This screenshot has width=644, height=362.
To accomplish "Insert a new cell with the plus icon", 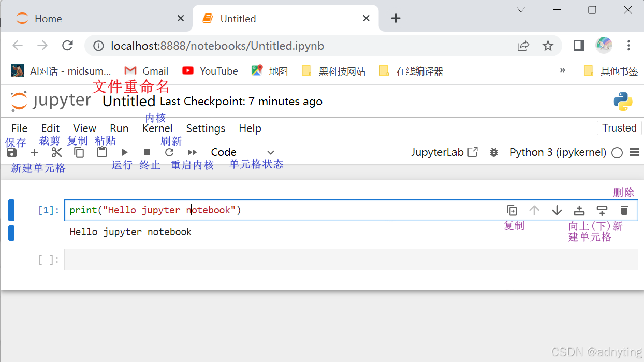I will [34, 152].
